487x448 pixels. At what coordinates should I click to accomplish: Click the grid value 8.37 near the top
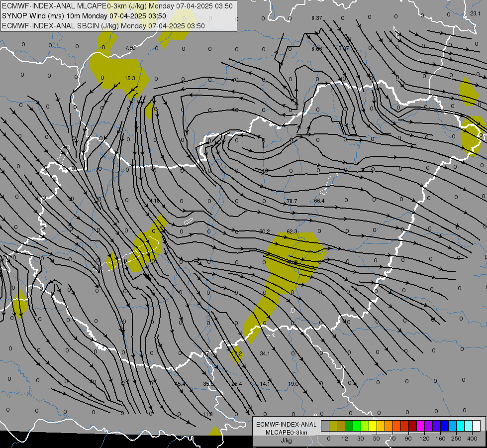click(x=317, y=18)
